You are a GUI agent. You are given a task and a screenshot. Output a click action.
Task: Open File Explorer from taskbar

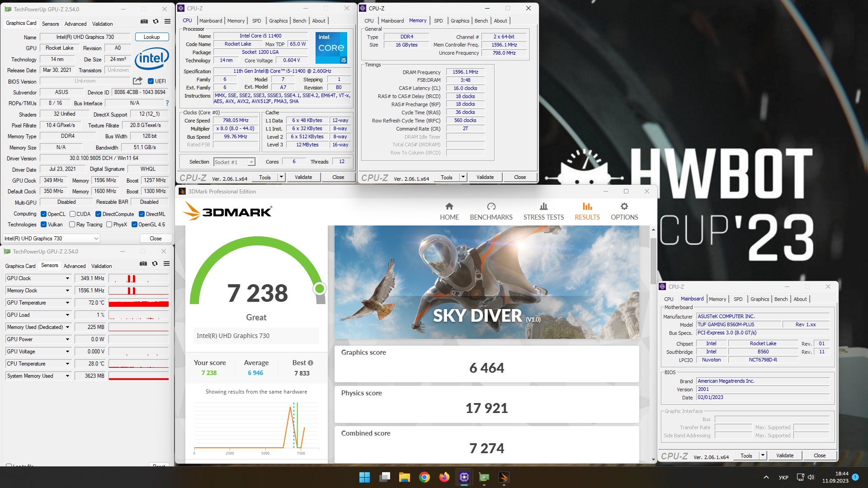click(404, 477)
